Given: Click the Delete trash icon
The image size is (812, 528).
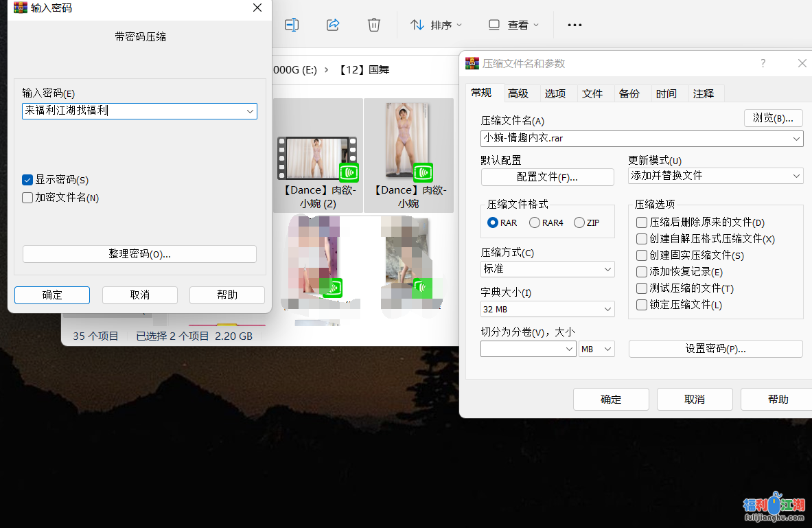Looking at the screenshot, I should (x=374, y=25).
